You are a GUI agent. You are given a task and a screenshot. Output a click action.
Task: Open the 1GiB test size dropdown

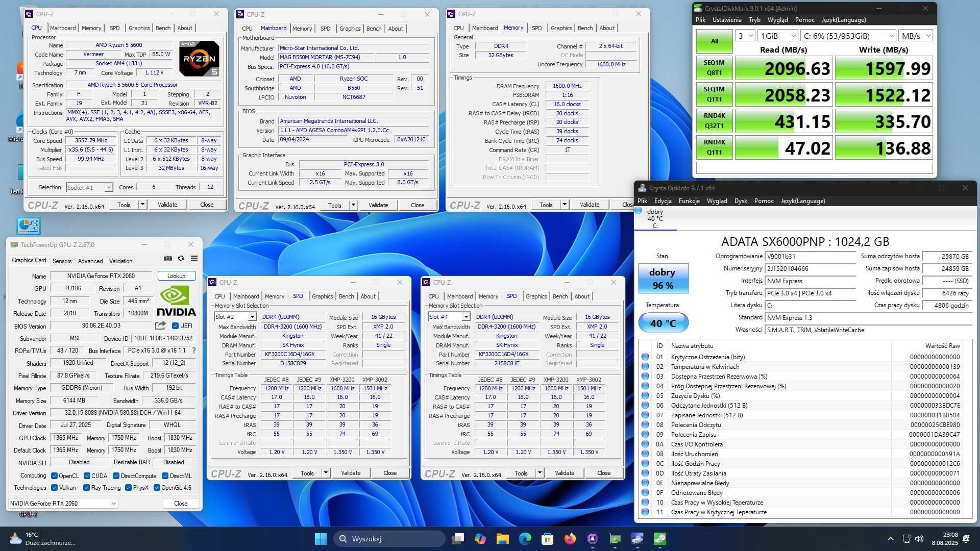pyautogui.click(x=777, y=36)
